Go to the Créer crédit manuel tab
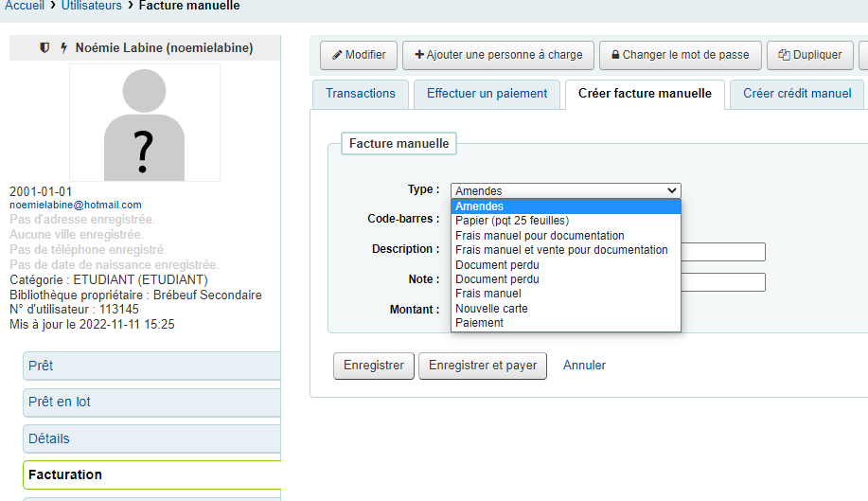This screenshot has height=501, width=868. click(x=797, y=94)
